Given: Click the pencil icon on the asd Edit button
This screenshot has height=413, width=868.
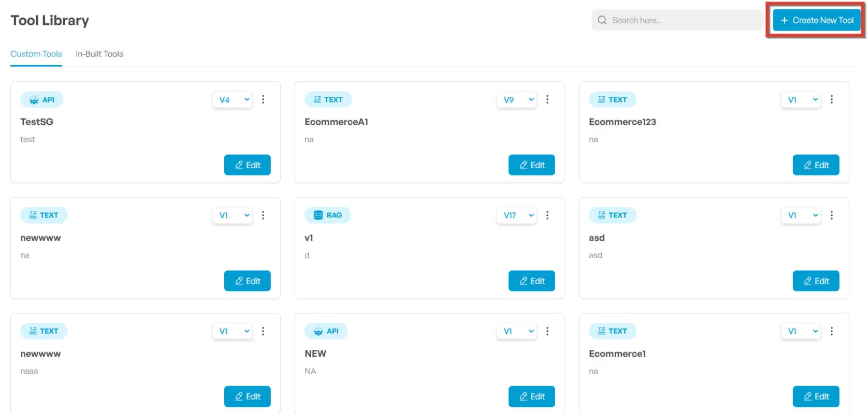Looking at the screenshot, I should (x=808, y=281).
